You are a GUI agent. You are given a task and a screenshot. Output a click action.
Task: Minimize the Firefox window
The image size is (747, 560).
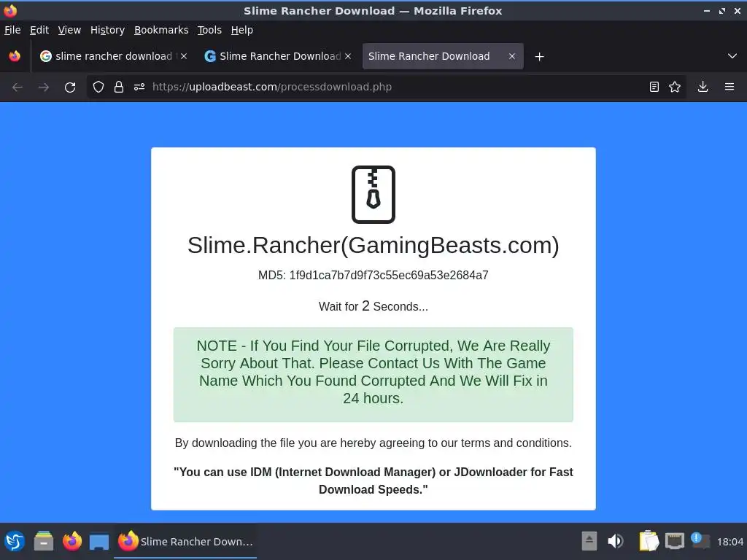pos(706,10)
